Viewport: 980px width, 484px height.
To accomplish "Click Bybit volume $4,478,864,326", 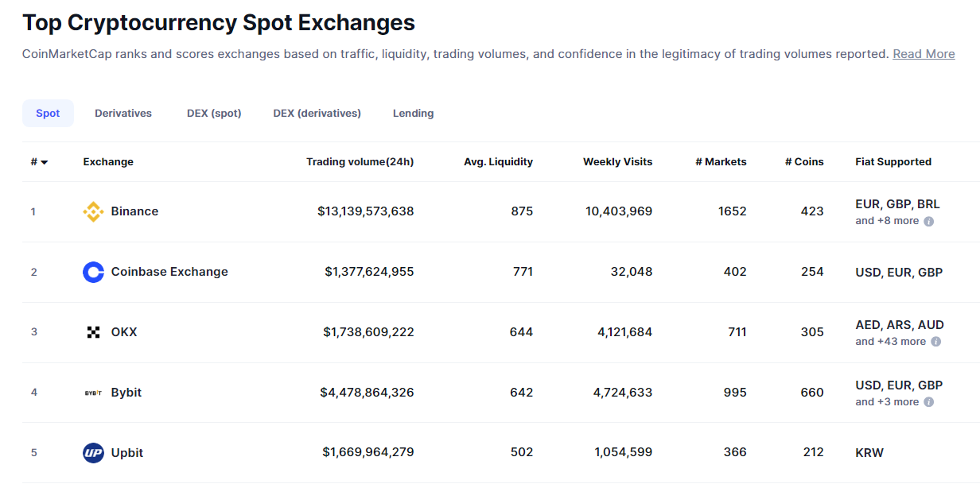I will click(367, 393).
